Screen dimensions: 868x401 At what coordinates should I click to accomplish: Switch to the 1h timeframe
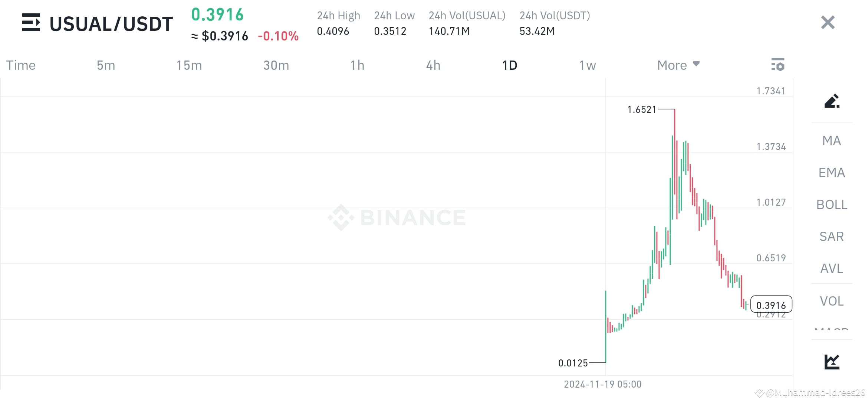(357, 65)
